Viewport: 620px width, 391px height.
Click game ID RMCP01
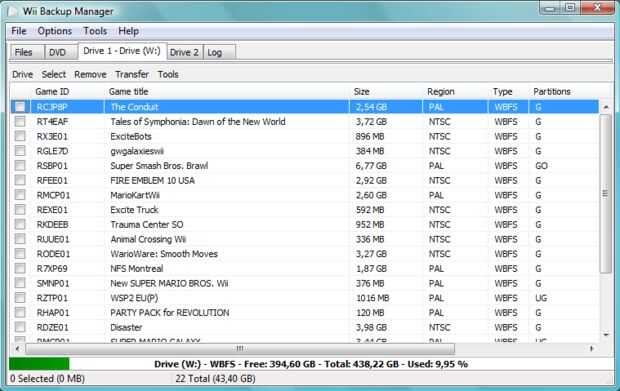click(53, 195)
